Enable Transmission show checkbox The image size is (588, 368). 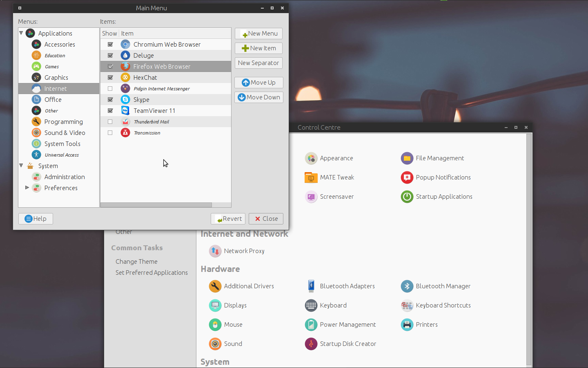click(x=110, y=132)
